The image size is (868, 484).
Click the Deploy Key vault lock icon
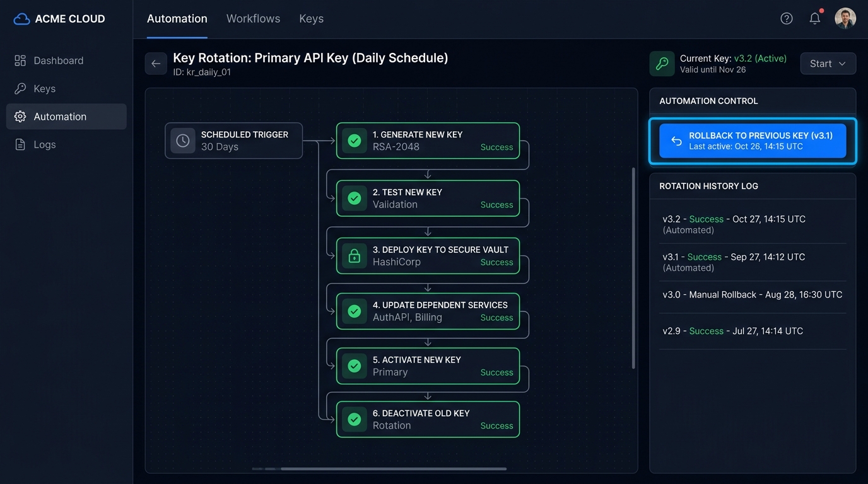coord(355,255)
